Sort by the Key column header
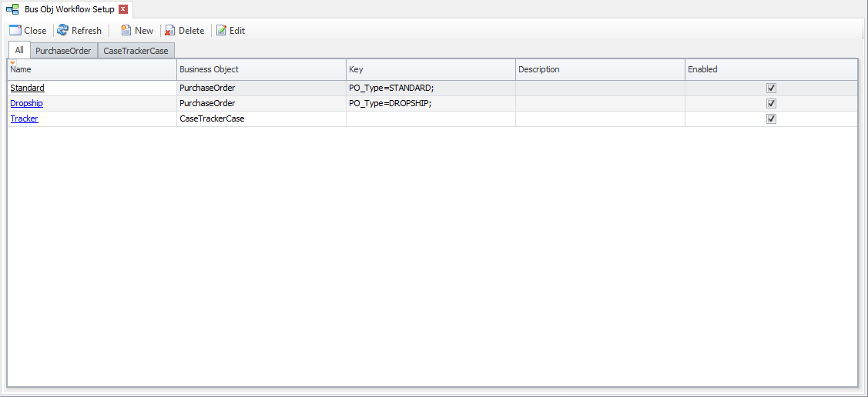The image size is (868, 397). [431, 69]
